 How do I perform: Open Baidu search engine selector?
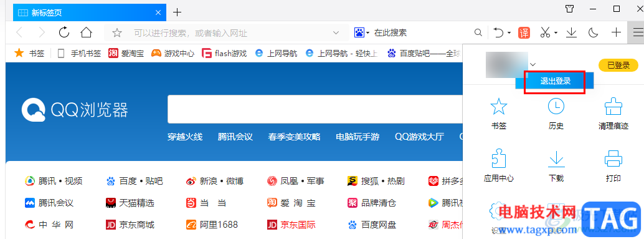pos(362,32)
